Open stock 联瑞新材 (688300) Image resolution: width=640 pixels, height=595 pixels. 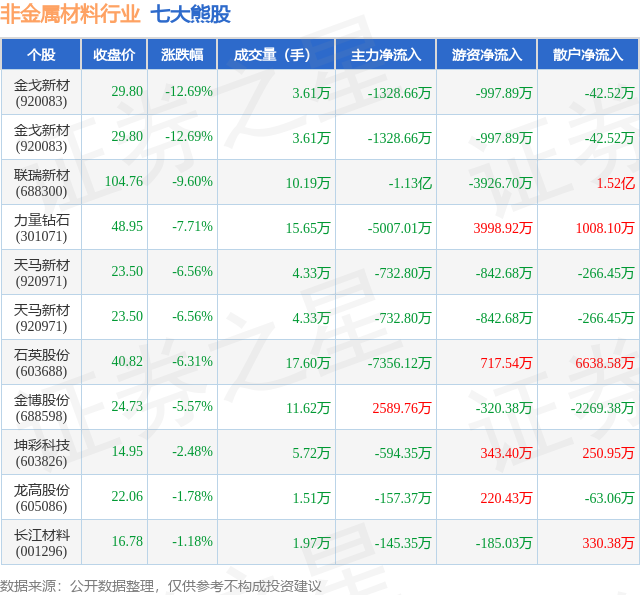coord(41,183)
